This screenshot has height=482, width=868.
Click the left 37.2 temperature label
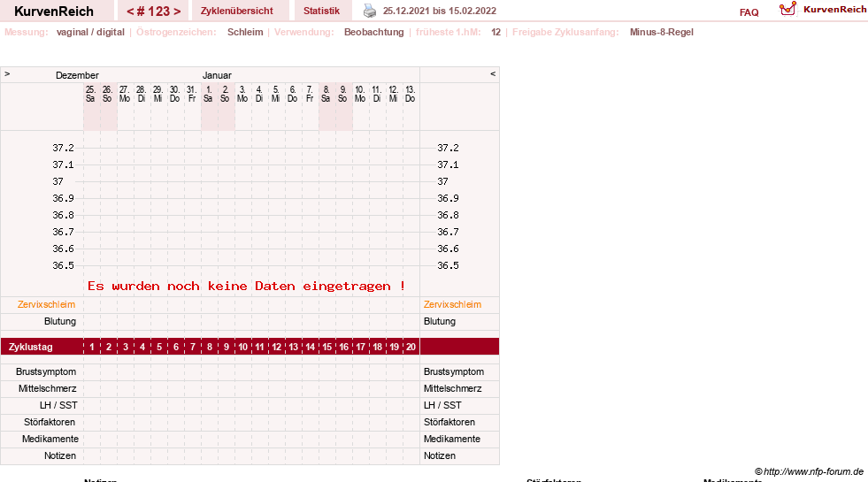63,148
